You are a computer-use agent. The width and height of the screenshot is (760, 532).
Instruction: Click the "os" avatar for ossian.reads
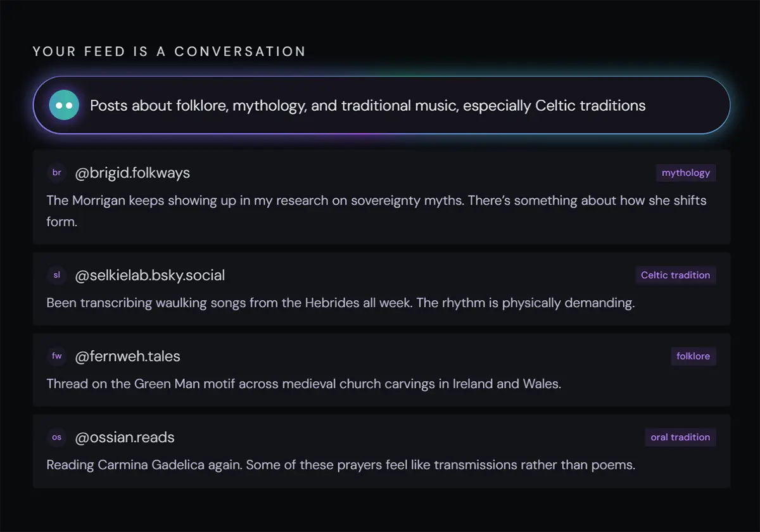(x=57, y=437)
